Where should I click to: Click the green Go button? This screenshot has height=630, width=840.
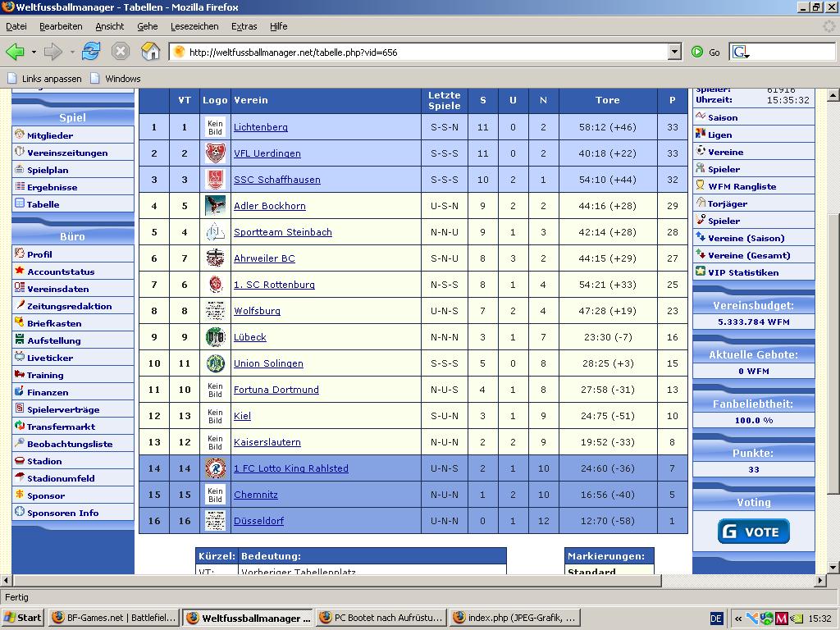pyautogui.click(x=705, y=52)
